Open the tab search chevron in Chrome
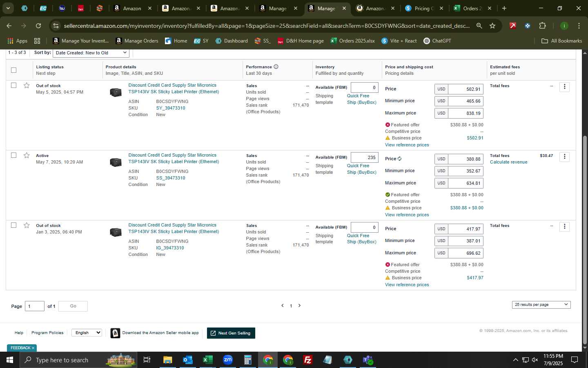The width and height of the screenshot is (588, 368). 8,8
